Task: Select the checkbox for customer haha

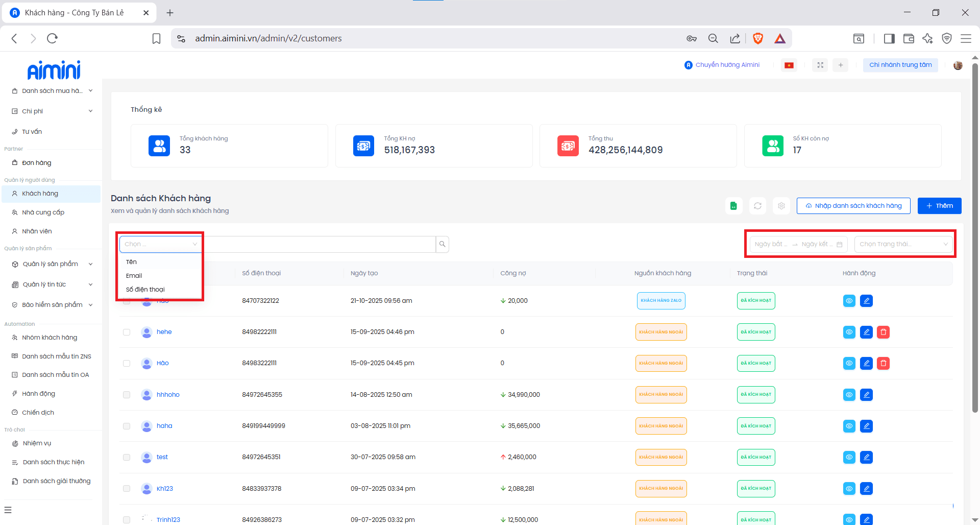Action: 127,426
